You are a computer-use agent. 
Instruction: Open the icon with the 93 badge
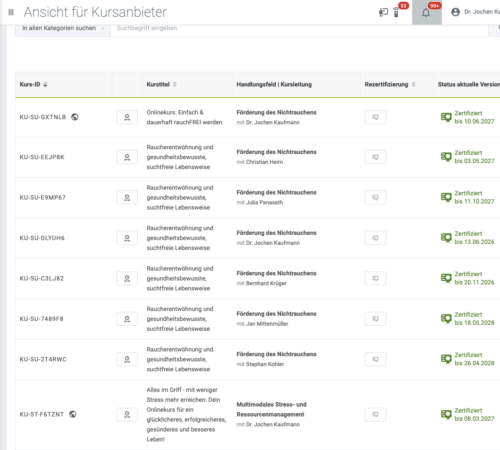click(397, 12)
